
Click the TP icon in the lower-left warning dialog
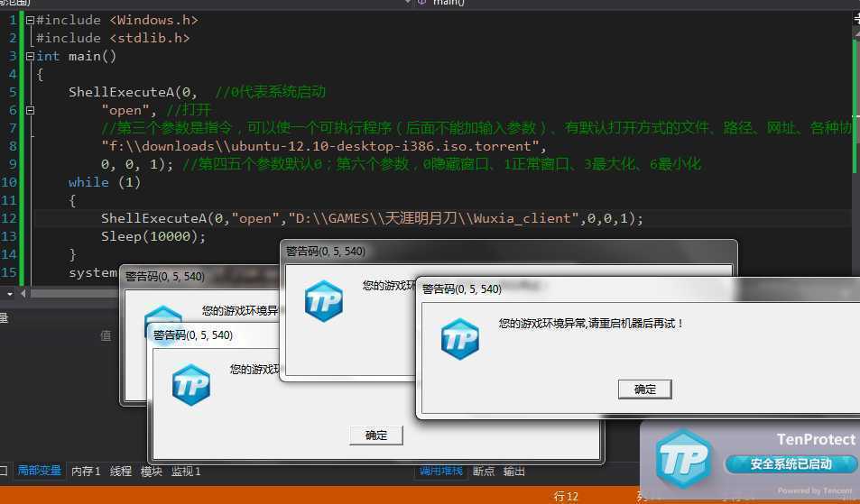[x=191, y=385]
